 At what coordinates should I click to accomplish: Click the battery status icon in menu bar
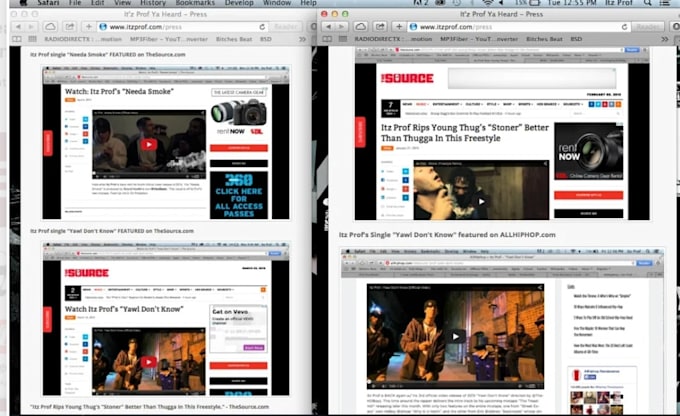tap(535, 3)
